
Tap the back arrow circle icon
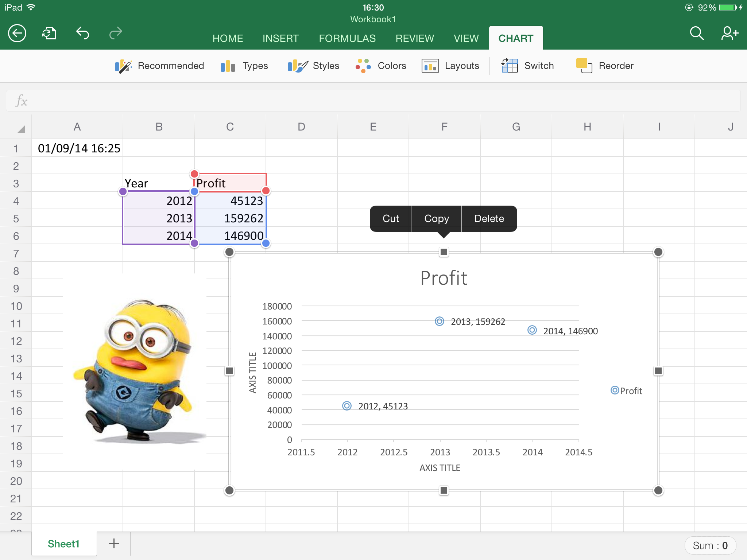click(x=17, y=34)
